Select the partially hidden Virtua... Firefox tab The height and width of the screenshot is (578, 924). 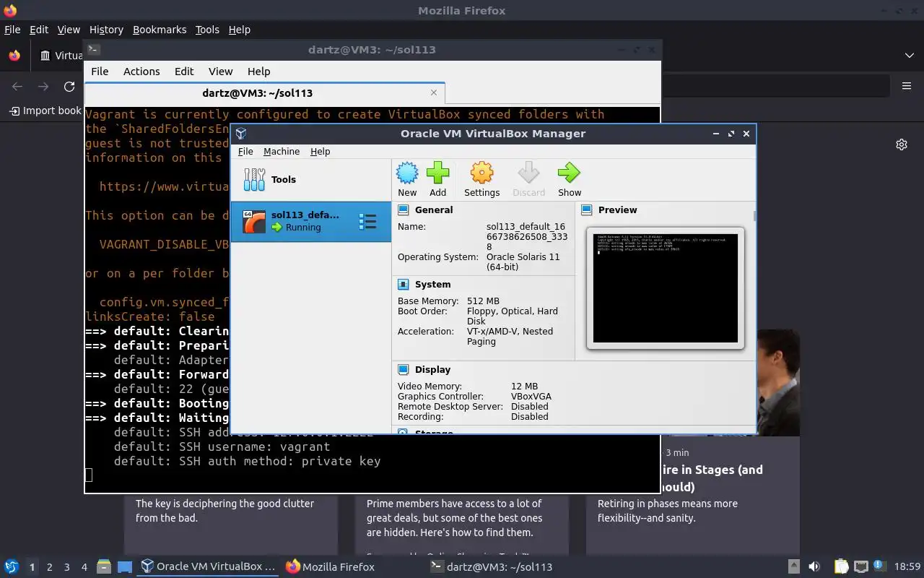tap(61, 56)
